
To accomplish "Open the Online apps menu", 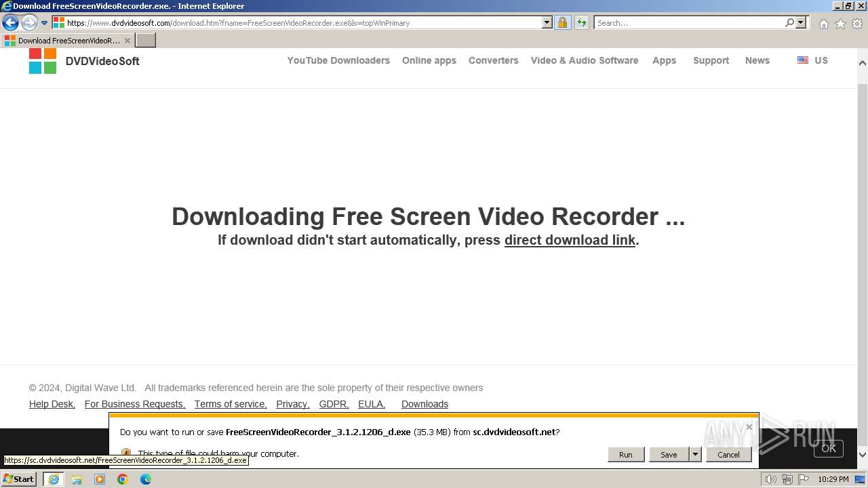I will (429, 60).
